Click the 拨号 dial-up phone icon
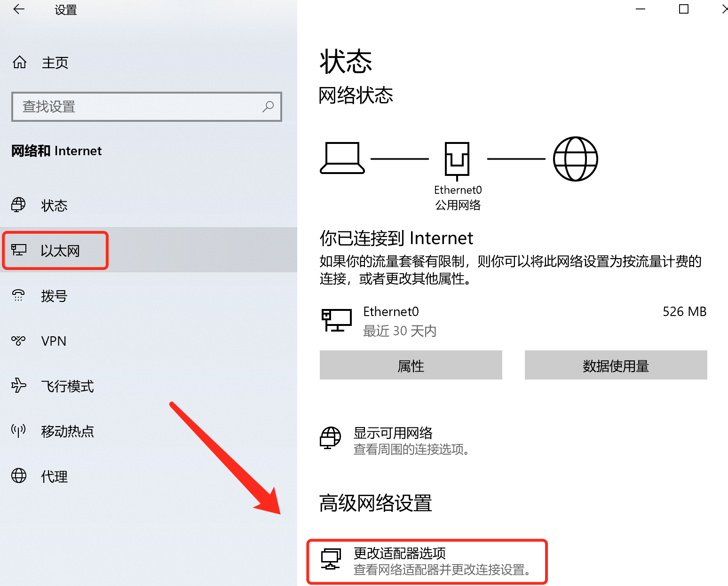This screenshot has height=586, width=728. pyautogui.click(x=19, y=295)
